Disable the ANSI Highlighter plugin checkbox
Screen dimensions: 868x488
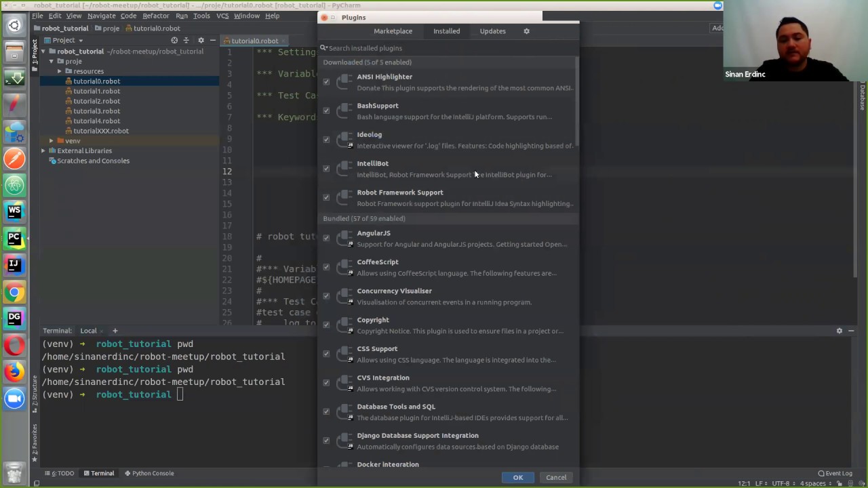click(x=326, y=82)
